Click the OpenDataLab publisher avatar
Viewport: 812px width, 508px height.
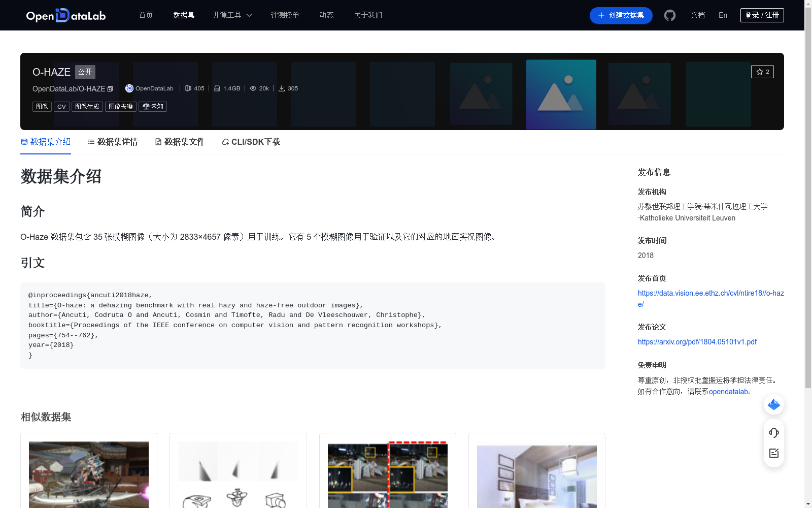tap(129, 88)
